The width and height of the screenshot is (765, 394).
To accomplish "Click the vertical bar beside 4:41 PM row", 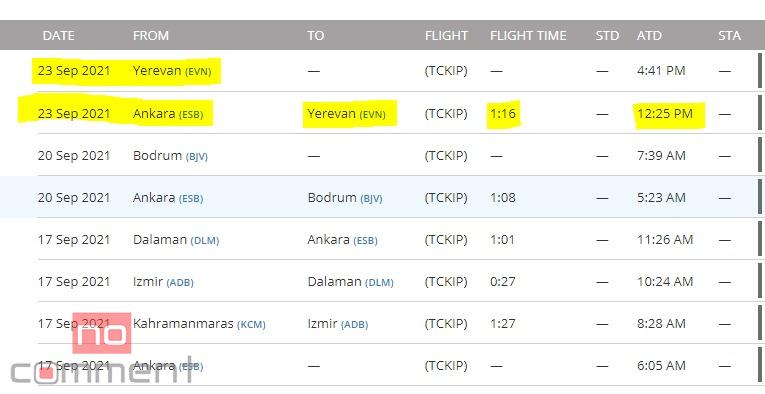I will pyautogui.click(x=760, y=71).
